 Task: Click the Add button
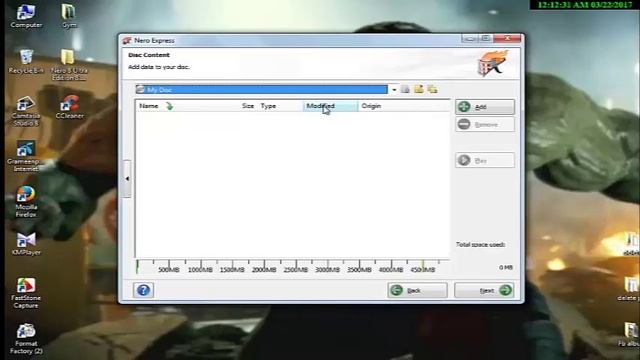click(x=485, y=107)
